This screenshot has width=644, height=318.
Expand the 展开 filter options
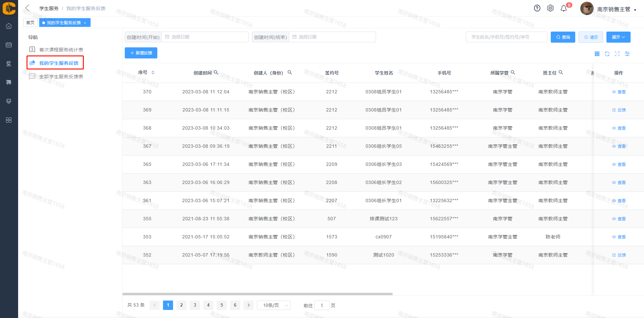point(618,37)
